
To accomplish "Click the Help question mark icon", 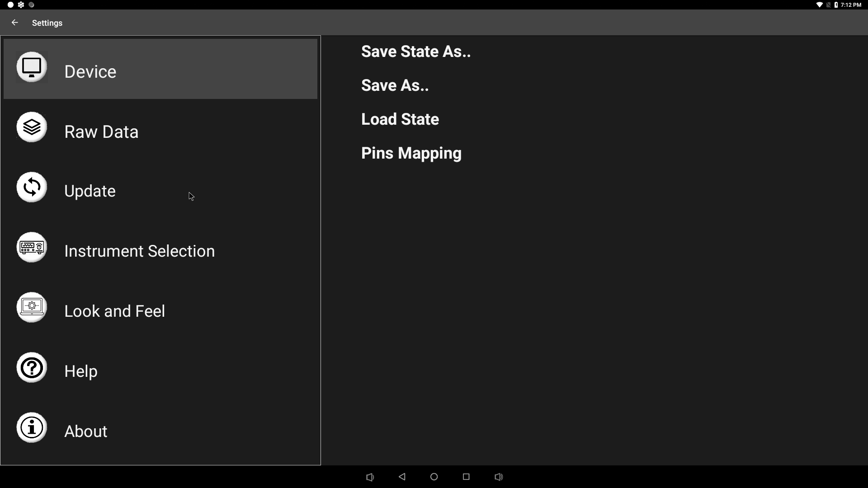I will (32, 367).
